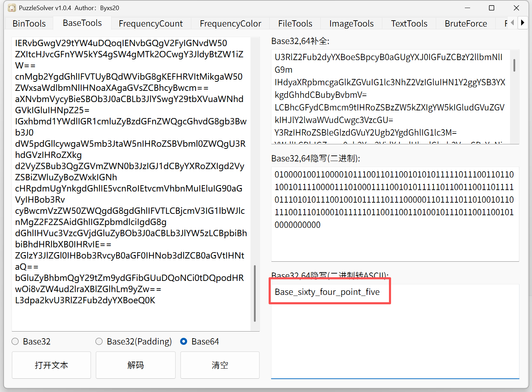Open the BruteForce tab

[x=466, y=23]
